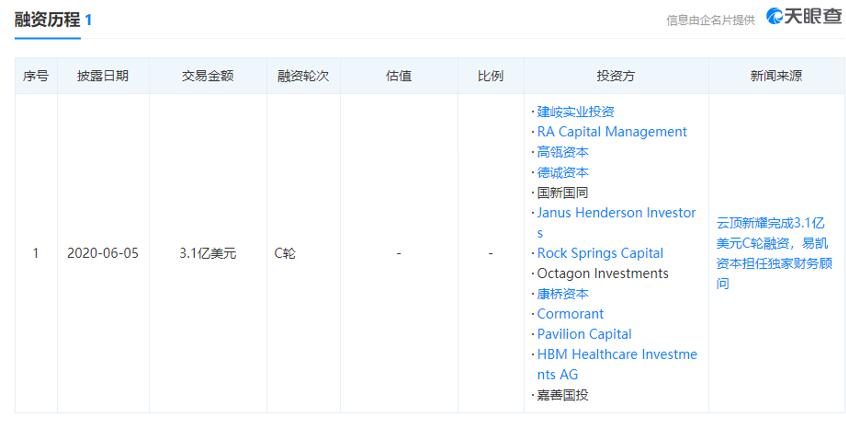This screenshot has height=421, width=846.
Task: Open HBM Healthcare Investments AG link
Action: (617, 364)
